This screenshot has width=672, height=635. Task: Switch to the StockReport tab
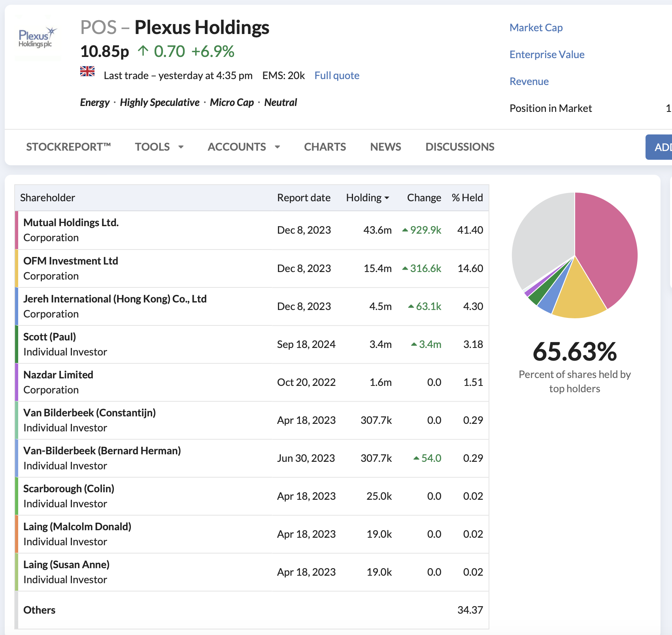pos(68,147)
